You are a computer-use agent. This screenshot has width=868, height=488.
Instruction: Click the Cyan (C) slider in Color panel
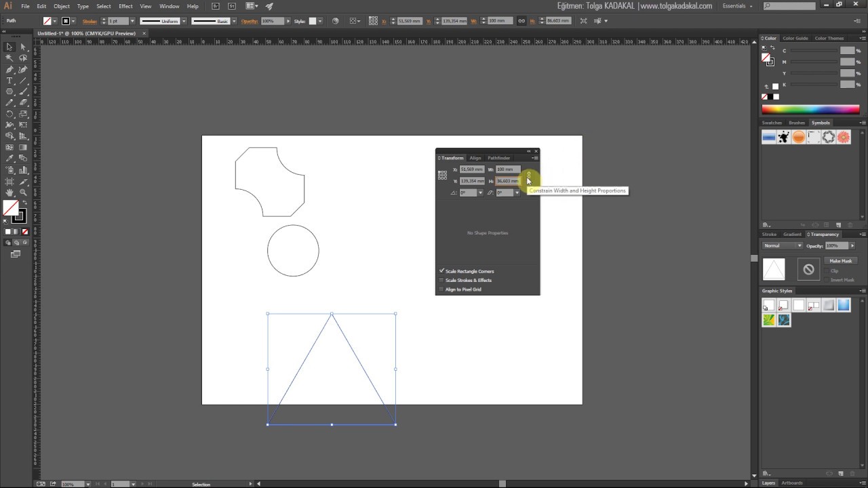click(x=814, y=51)
